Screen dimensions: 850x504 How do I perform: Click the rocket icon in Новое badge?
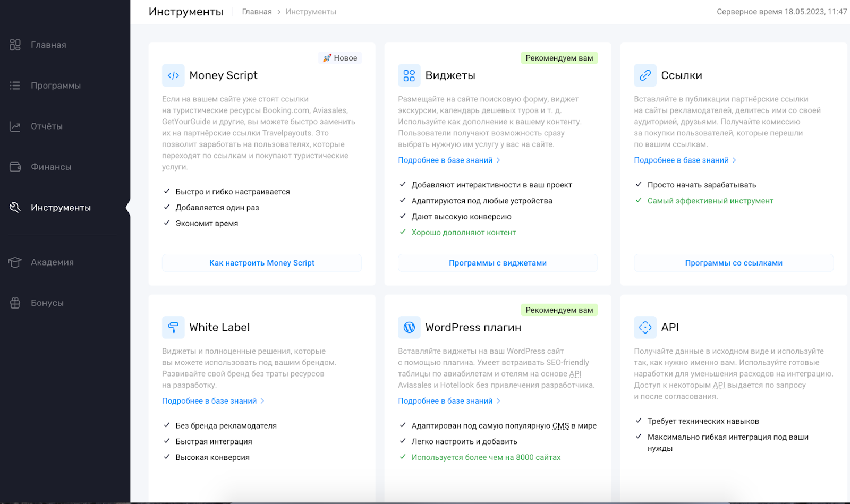pyautogui.click(x=327, y=58)
